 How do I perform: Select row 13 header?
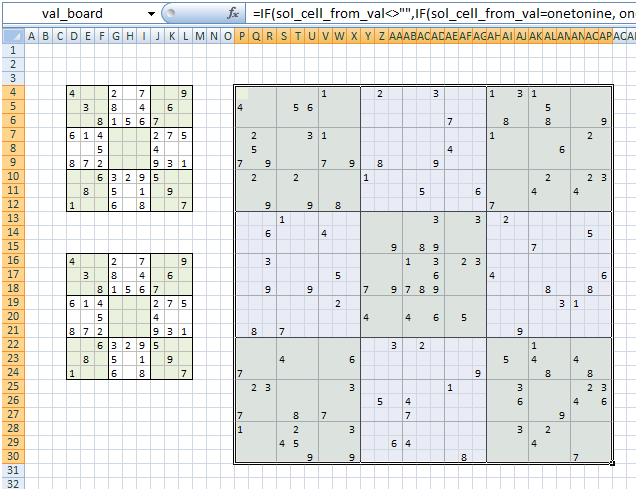[x=13, y=218]
